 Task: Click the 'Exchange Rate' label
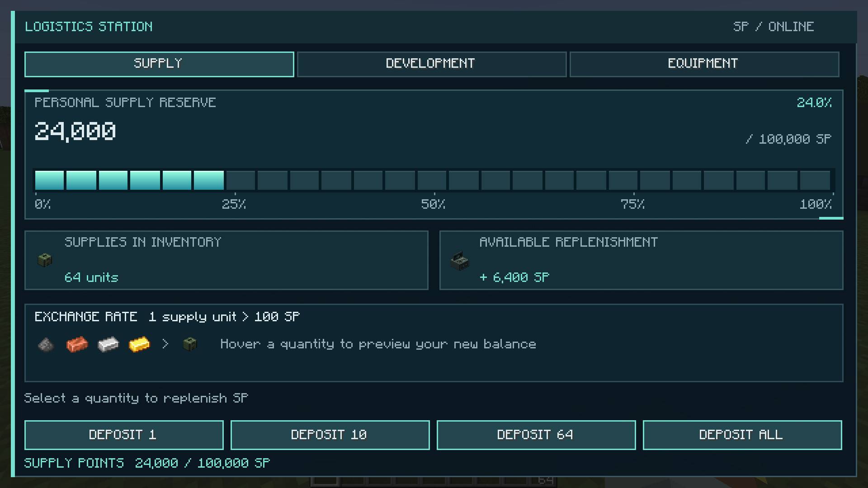(86, 317)
